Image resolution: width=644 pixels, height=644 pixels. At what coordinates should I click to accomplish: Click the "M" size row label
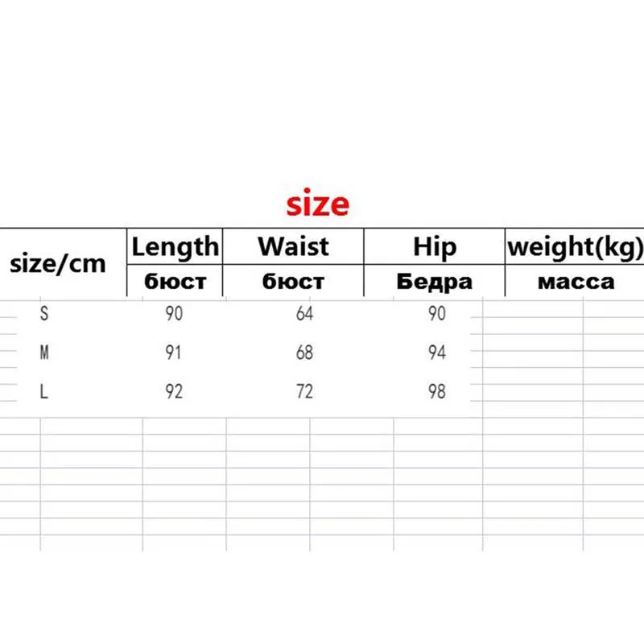44,352
